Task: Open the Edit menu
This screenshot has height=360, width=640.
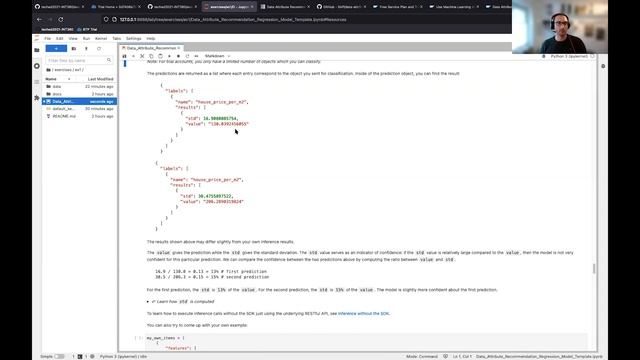Action: click(60, 38)
